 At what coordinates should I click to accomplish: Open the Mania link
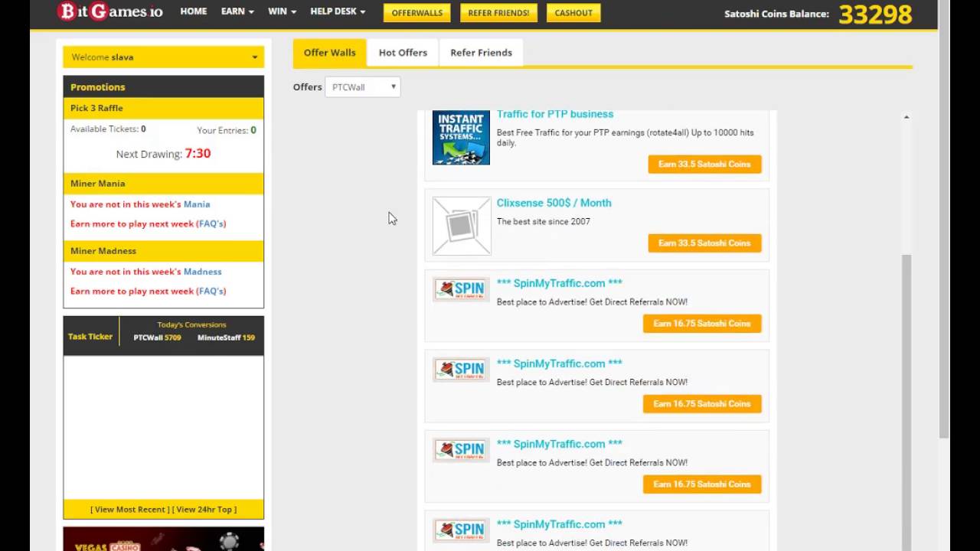point(197,204)
